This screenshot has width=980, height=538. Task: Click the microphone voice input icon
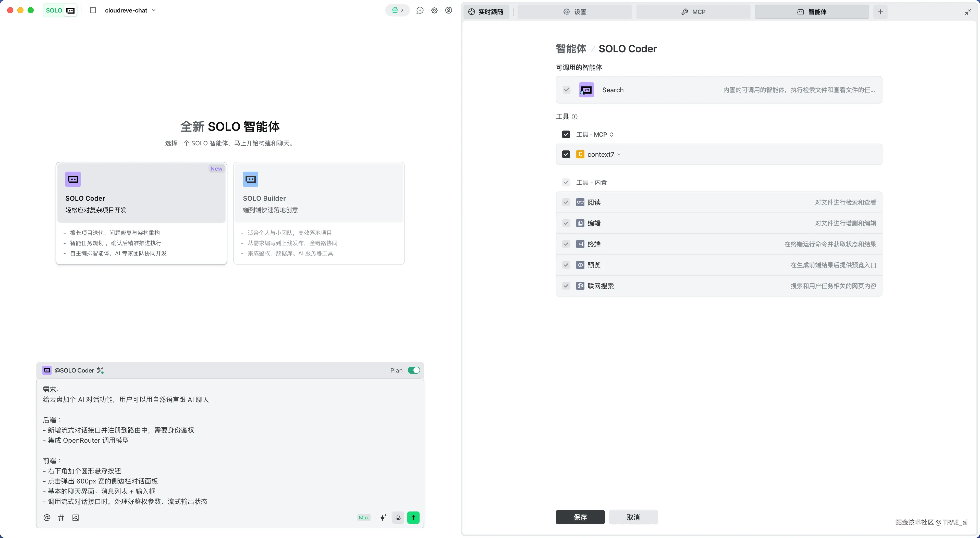pos(398,517)
